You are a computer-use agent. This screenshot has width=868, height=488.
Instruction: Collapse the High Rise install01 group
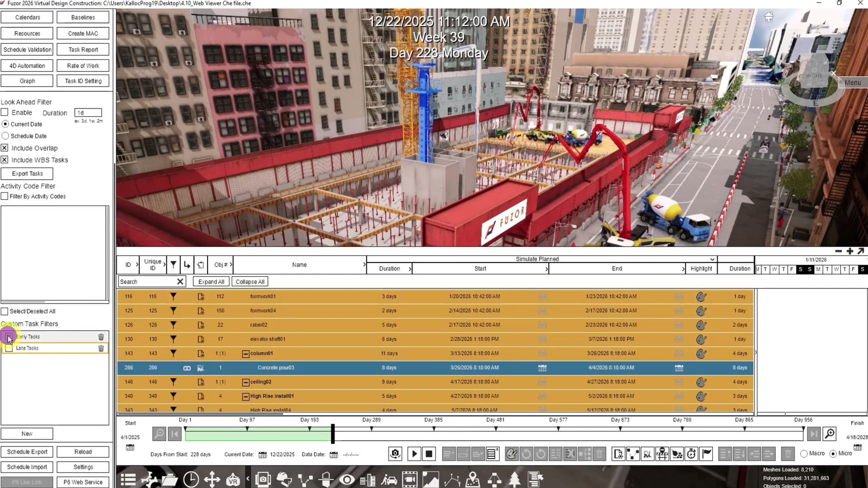[x=245, y=397]
